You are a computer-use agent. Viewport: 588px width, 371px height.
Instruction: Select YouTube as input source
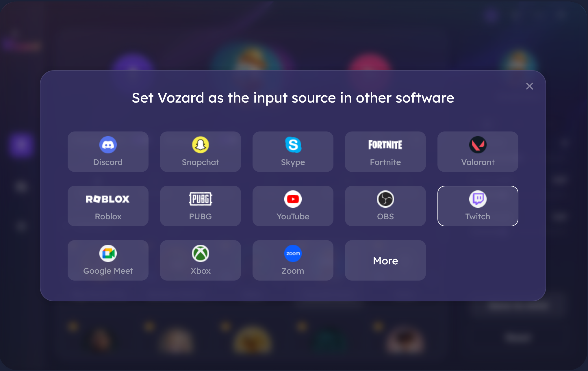coord(293,206)
